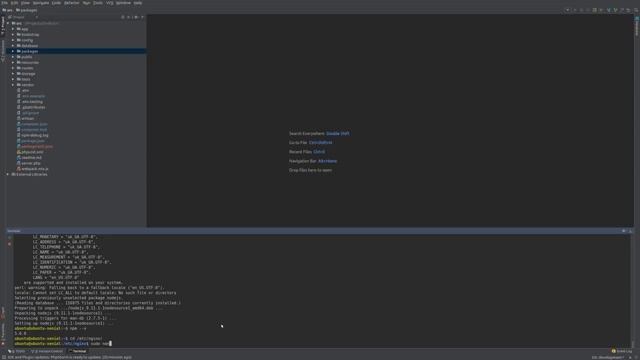Switch to Version Control bottom tab

point(47,351)
